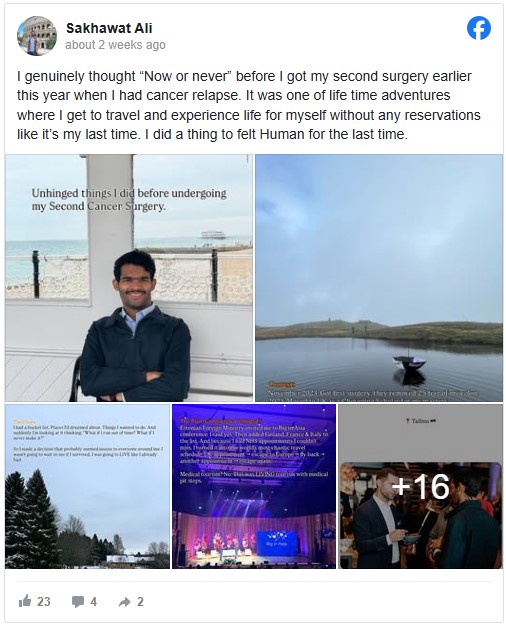The width and height of the screenshot is (506, 624).
Task: Click the thumbs-up like icon
Action: point(25,601)
